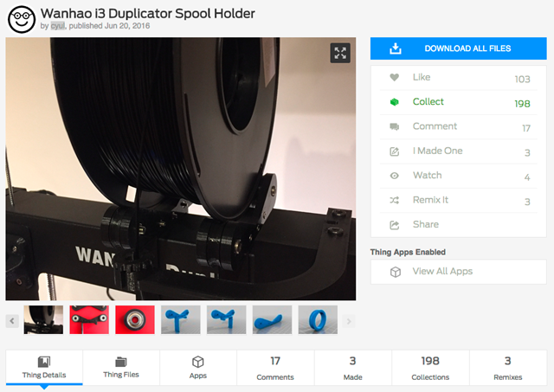
Task: Click the View All Apps cube icon
Action: coord(396,272)
